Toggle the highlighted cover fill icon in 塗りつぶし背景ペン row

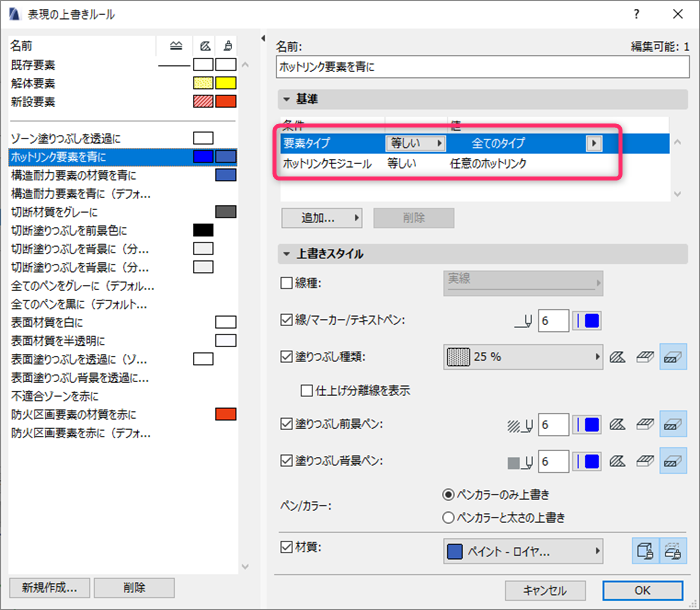(x=673, y=461)
